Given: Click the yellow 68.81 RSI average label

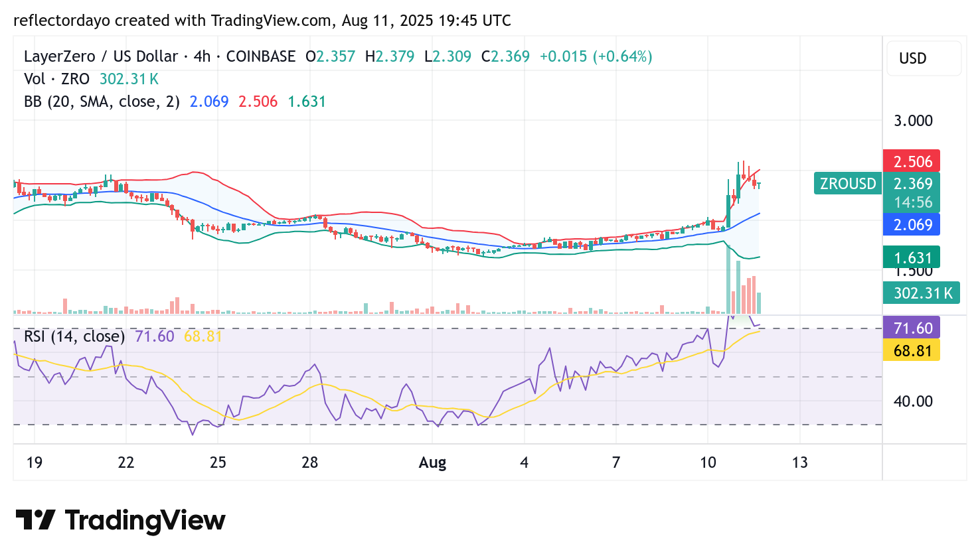Looking at the screenshot, I should (x=912, y=350).
